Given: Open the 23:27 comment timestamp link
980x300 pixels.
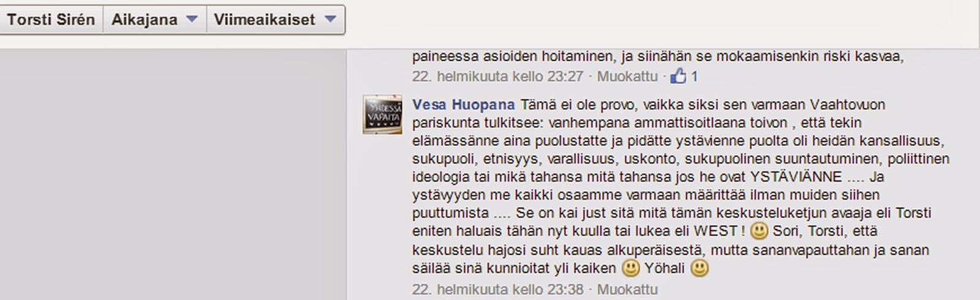Looking at the screenshot, I should pos(497,77).
